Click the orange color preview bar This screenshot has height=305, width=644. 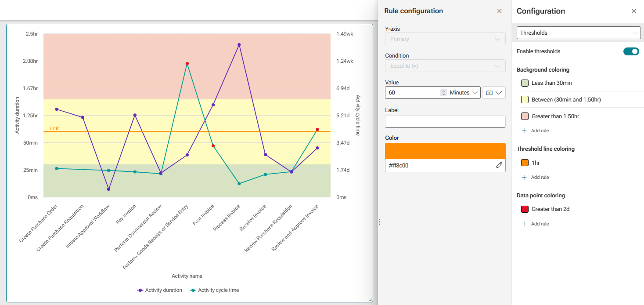coord(445,151)
